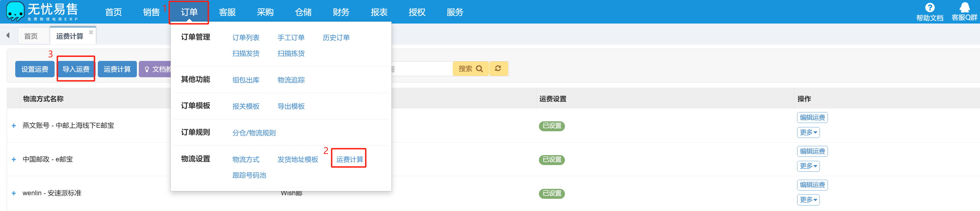Click the refresh icon button next to search
The height and width of the screenshot is (211, 980).
498,69
